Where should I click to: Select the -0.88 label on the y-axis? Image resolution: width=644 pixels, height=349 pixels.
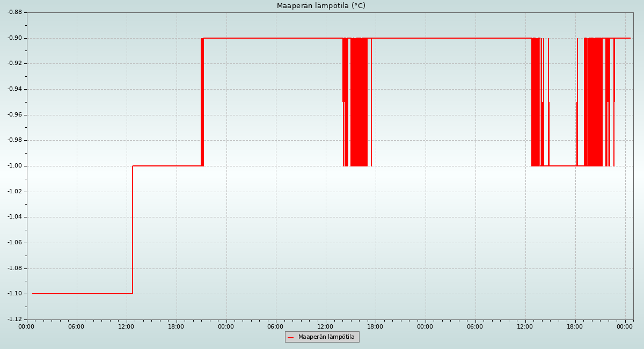click(x=14, y=12)
